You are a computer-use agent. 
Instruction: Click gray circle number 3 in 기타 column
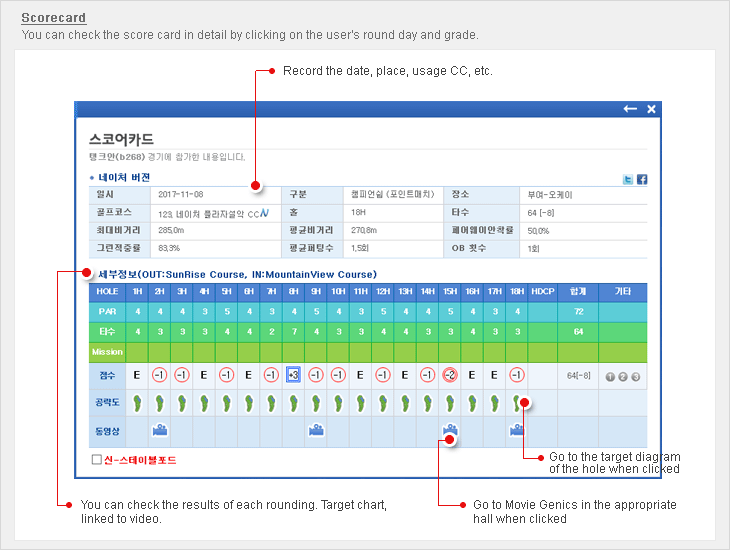tap(635, 377)
